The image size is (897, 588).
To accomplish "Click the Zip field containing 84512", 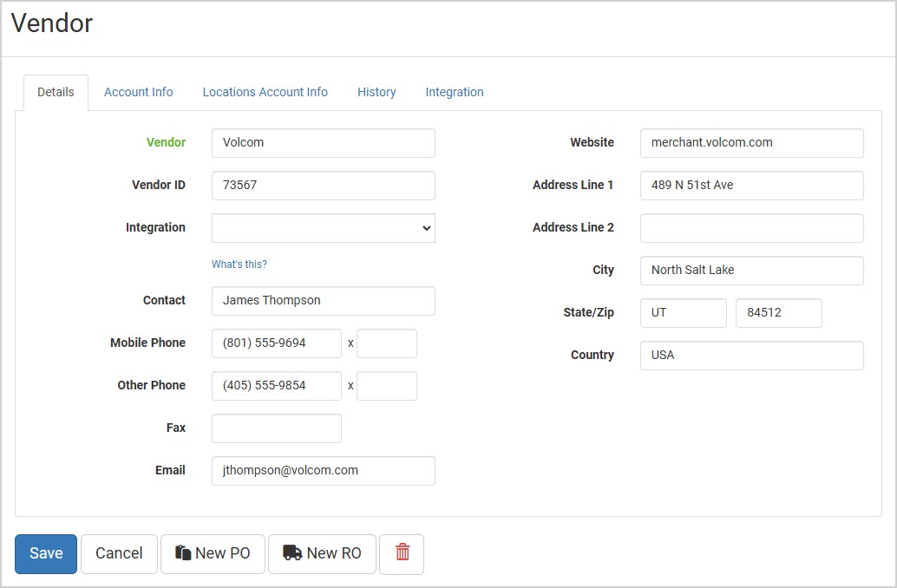I will tap(778, 313).
